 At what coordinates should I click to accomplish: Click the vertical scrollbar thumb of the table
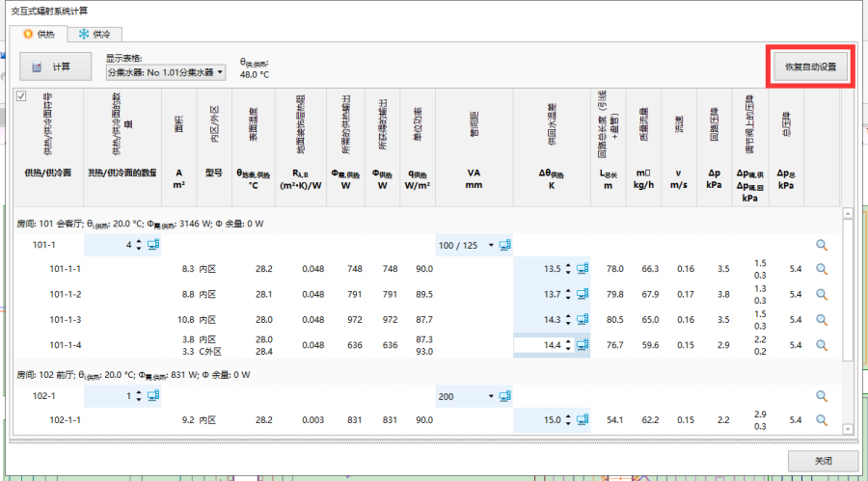click(848, 290)
